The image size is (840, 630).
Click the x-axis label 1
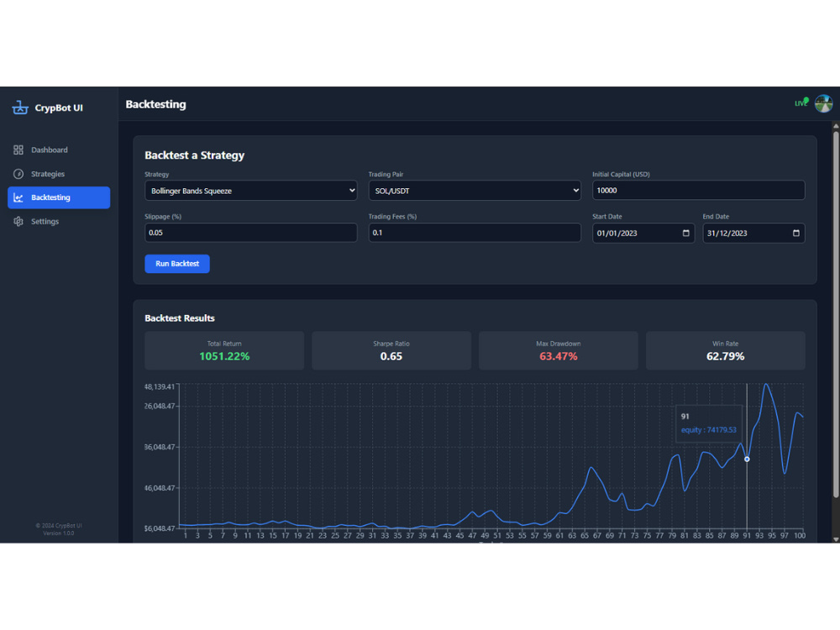pos(186,536)
